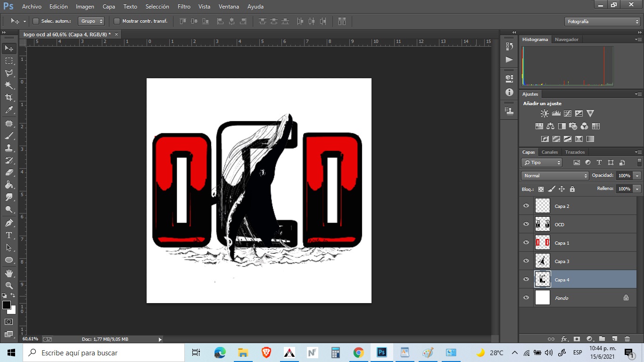Hide the Capa 3 layer
This screenshot has height=362, width=644.
[x=526, y=261]
